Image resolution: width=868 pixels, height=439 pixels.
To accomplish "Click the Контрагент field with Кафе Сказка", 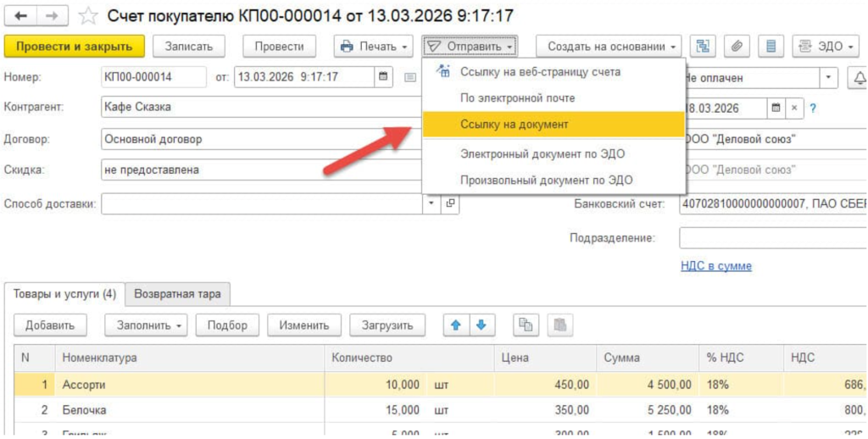I will click(x=262, y=107).
